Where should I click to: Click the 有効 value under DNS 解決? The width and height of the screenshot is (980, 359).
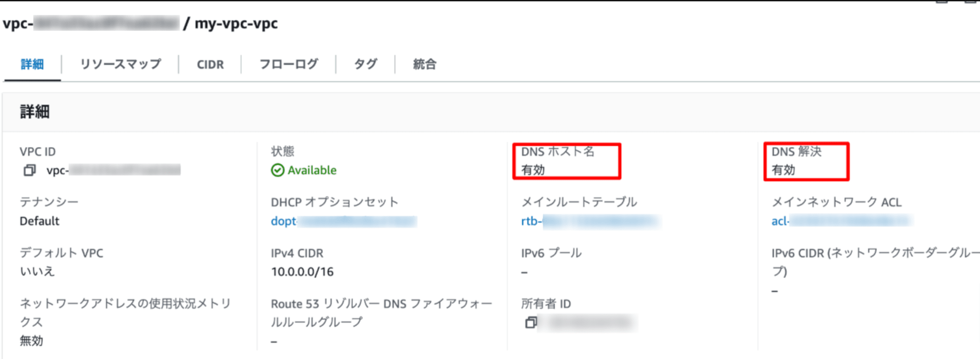tap(784, 170)
